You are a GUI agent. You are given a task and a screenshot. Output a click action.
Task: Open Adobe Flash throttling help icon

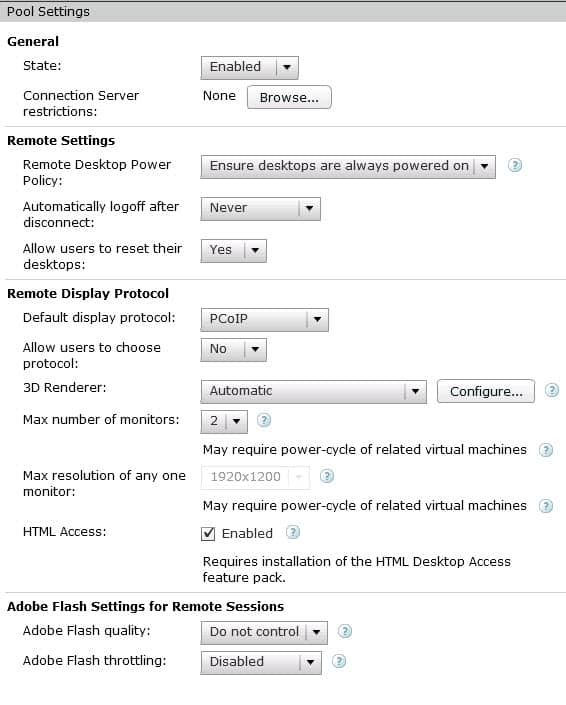pyautogui.click(x=339, y=661)
